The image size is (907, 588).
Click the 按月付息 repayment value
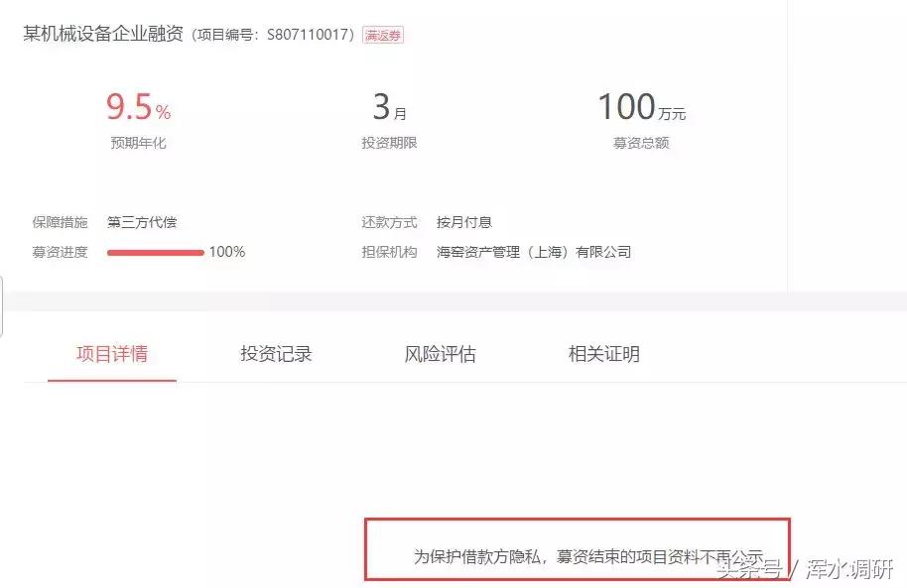463,222
